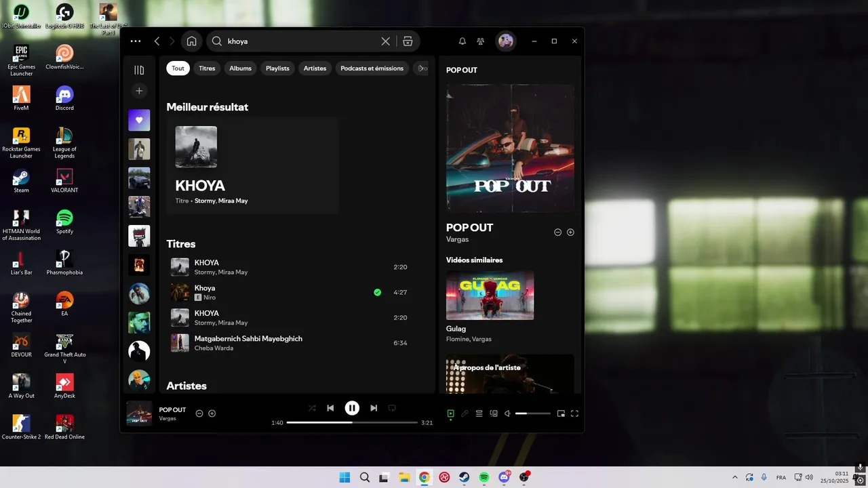Open Vargas artist link in side panel
Screen dimensions: 868x488
tap(457, 239)
